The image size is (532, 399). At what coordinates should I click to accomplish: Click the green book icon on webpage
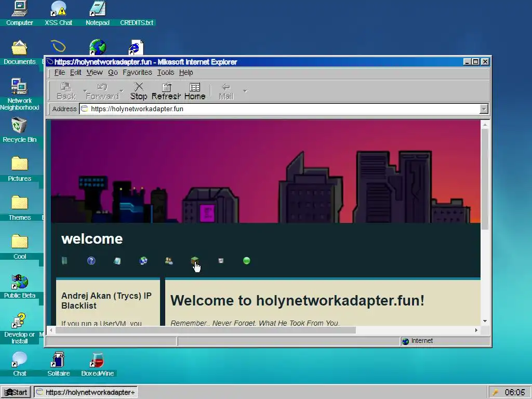(64, 261)
